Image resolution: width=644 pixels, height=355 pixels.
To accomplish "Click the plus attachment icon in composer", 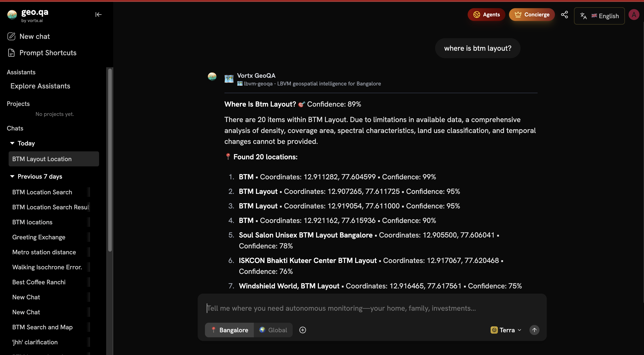I will pos(302,330).
